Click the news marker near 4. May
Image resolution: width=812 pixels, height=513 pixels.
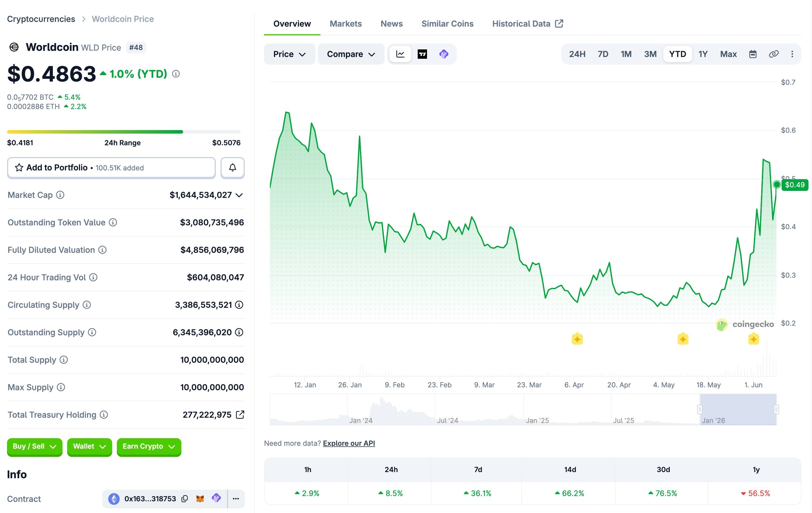pos(683,339)
